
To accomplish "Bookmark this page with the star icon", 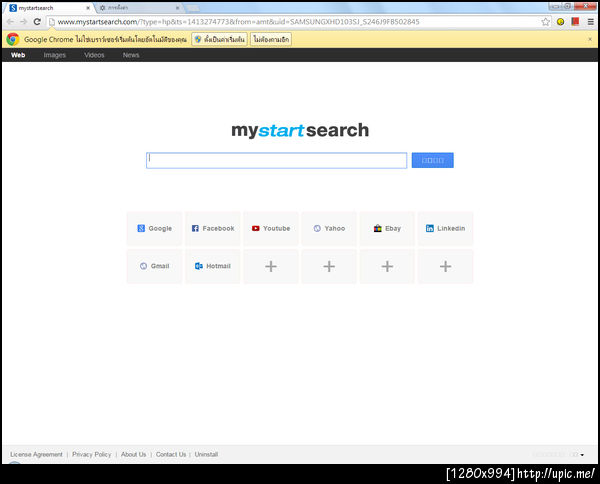I will [x=546, y=22].
